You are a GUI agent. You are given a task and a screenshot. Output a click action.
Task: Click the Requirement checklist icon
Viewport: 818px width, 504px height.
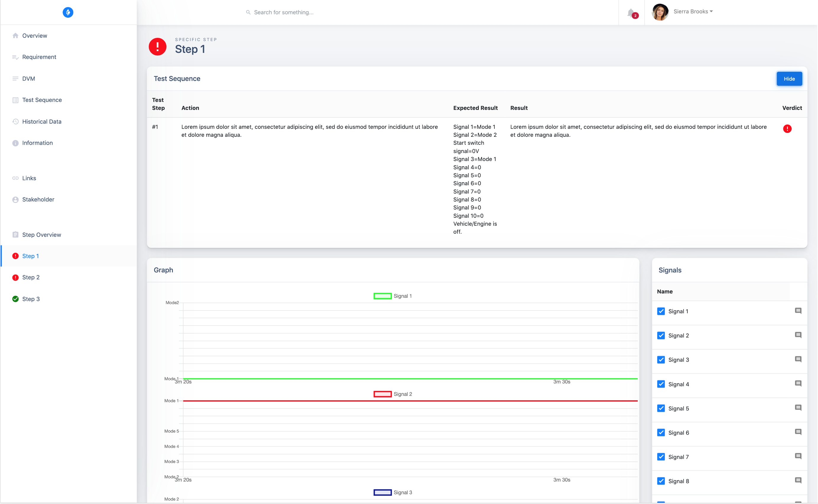(x=15, y=57)
